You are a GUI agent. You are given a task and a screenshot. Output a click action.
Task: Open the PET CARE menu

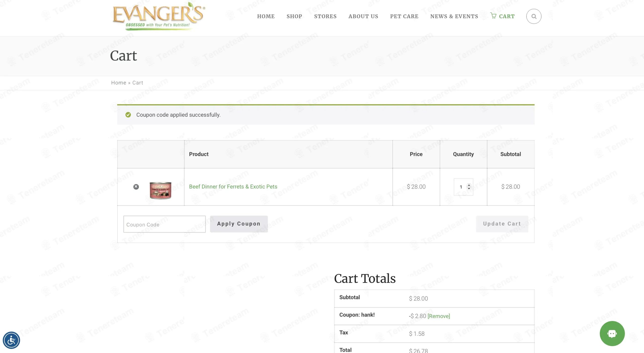coord(404,16)
